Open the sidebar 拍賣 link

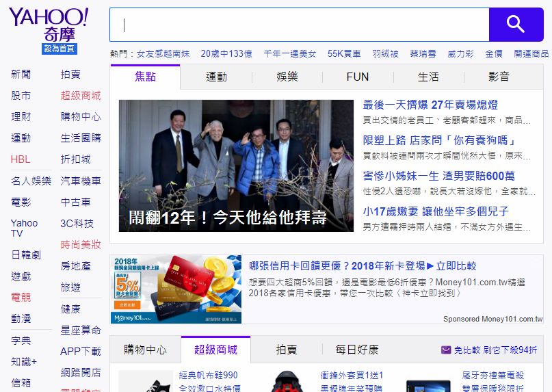[70, 75]
